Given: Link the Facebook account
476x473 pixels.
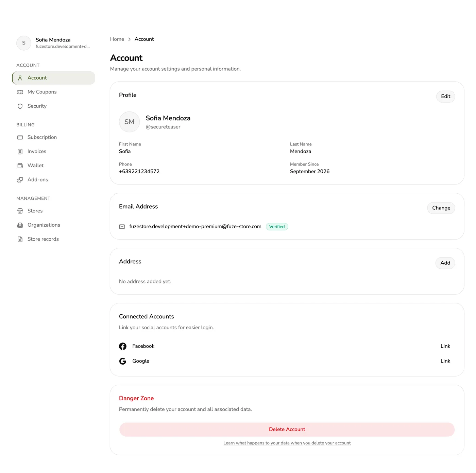Looking at the screenshot, I should click(x=445, y=346).
